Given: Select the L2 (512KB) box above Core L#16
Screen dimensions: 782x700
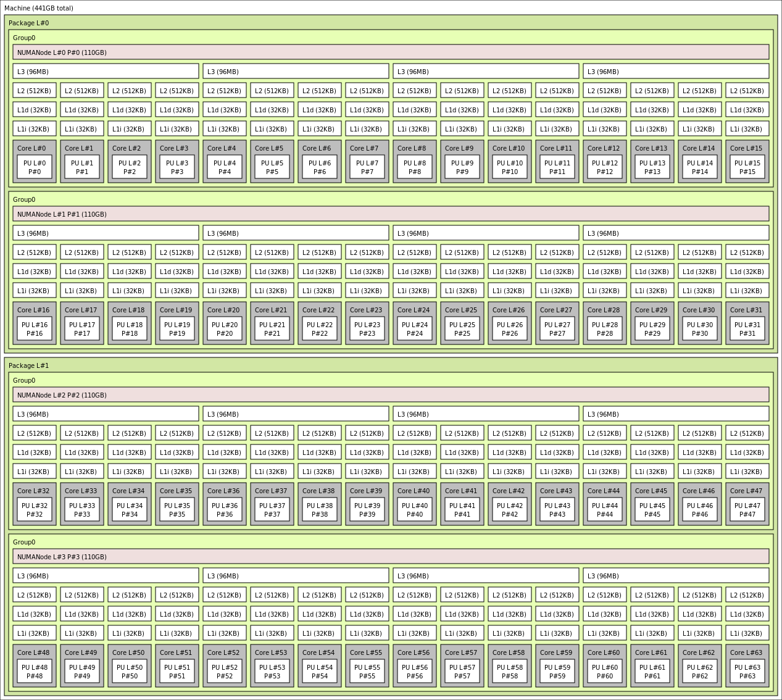Looking at the screenshot, I should (34, 252).
